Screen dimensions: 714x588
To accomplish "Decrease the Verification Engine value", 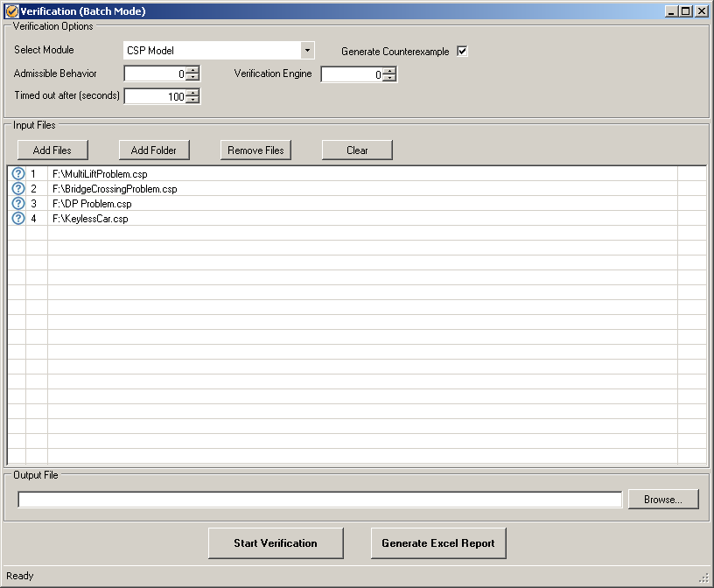I will click(x=389, y=79).
